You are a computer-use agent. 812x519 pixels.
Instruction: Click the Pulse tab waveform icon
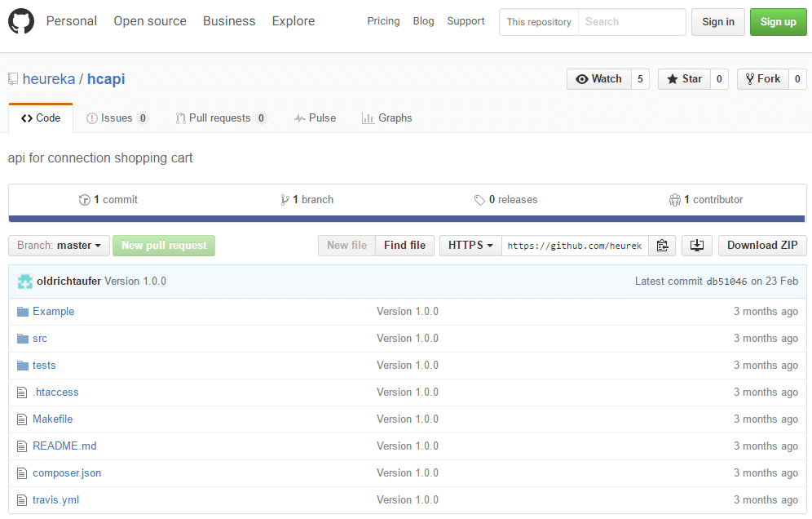click(x=299, y=118)
